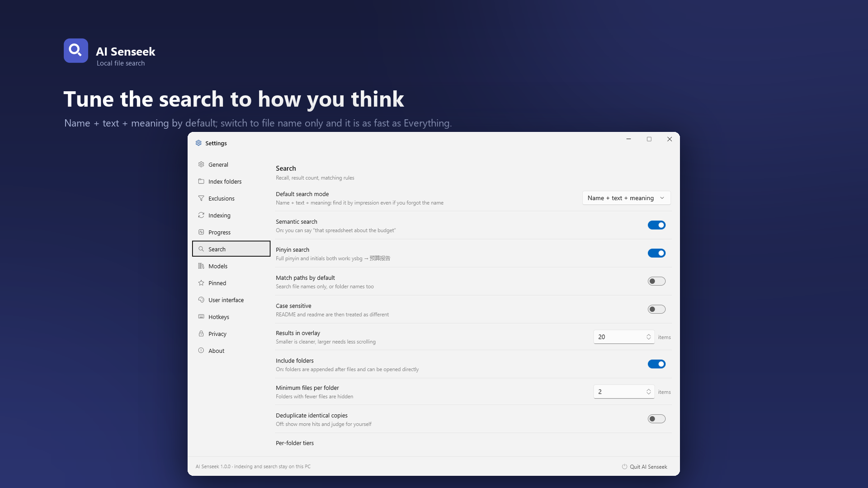Open the Indexing settings tab

coord(231,215)
